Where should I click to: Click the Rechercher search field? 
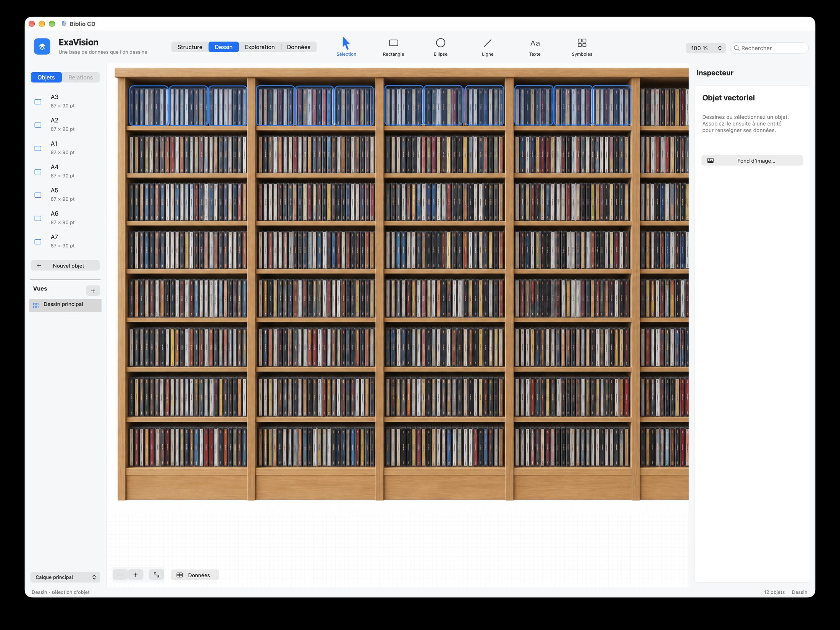769,48
